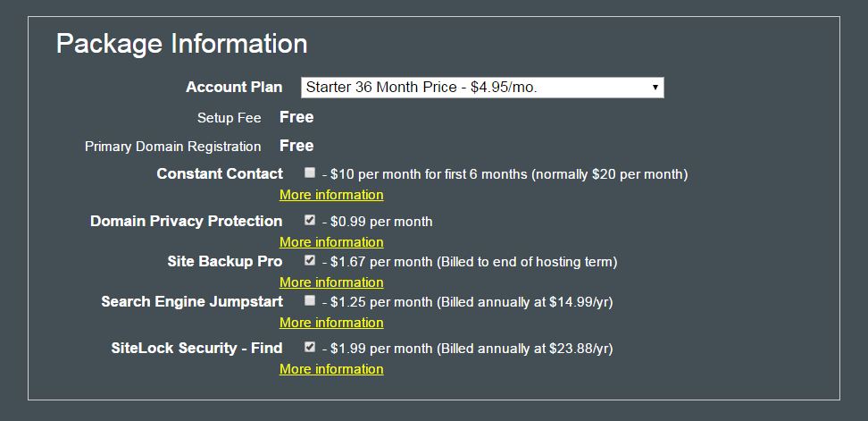Uncheck Domain Privacy Protection
Image resolution: width=868 pixels, height=421 pixels.
pyautogui.click(x=310, y=220)
